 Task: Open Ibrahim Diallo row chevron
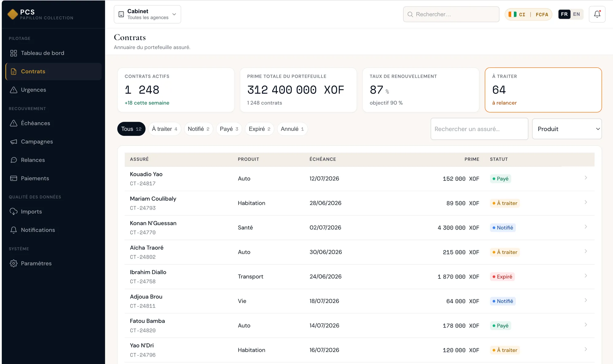click(586, 276)
